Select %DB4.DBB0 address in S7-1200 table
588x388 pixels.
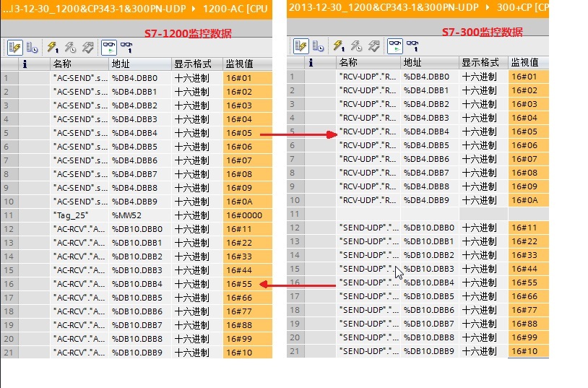click(x=140, y=78)
